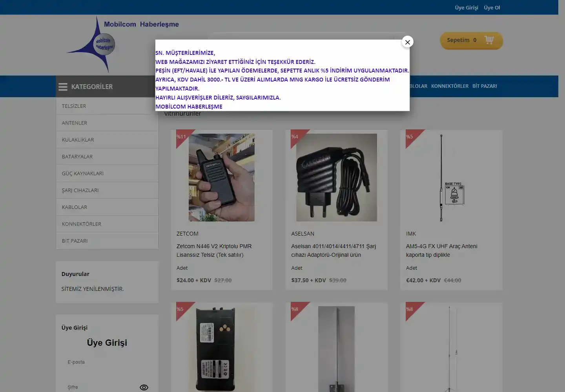
Task: Click the flat panel antenna product image
Action: click(x=337, y=349)
